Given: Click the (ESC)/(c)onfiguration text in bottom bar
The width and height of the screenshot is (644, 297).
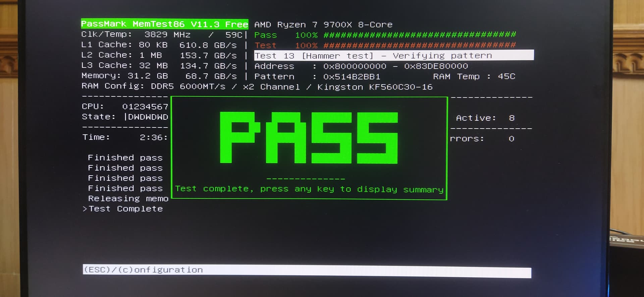Looking at the screenshot, I should tap(143, 270).
